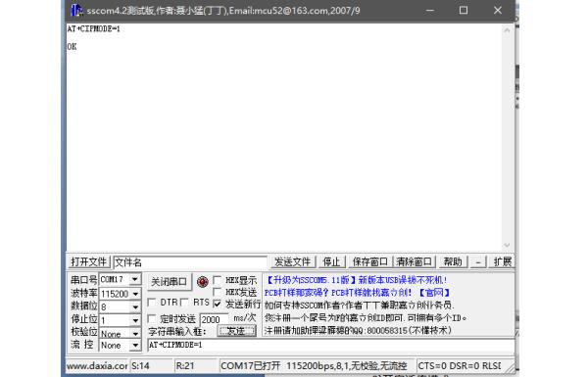Maximize the sscom window
Image resolution: width=588 pixels, height=377 pixels.
tap(464, 10)
